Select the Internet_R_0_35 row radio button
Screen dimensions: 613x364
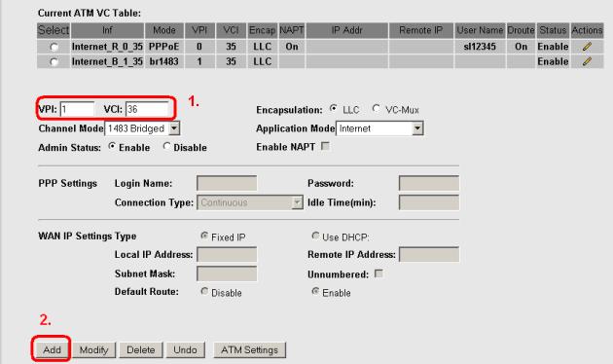pos(54,47)
